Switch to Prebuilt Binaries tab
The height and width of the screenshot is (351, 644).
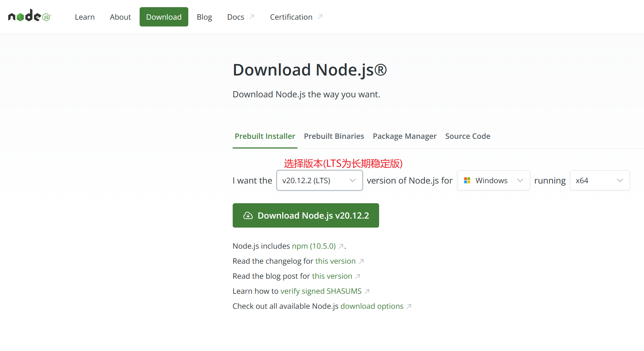[334, 136]
